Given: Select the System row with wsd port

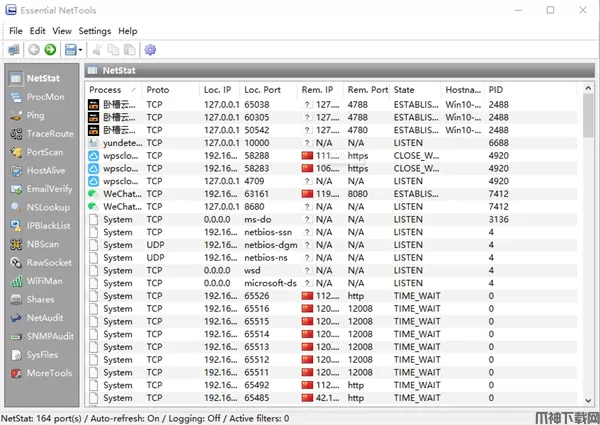Looking at the screenshot, I should point(331,270).
